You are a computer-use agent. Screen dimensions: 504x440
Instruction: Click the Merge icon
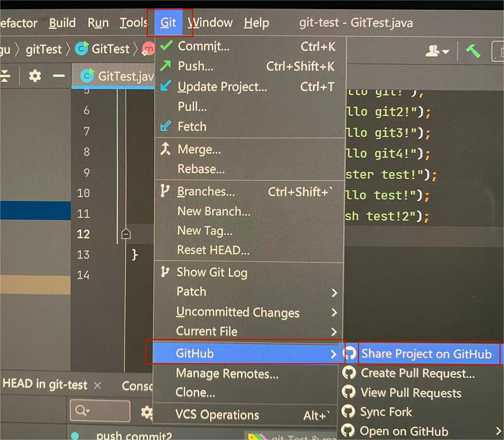(165, 149)
